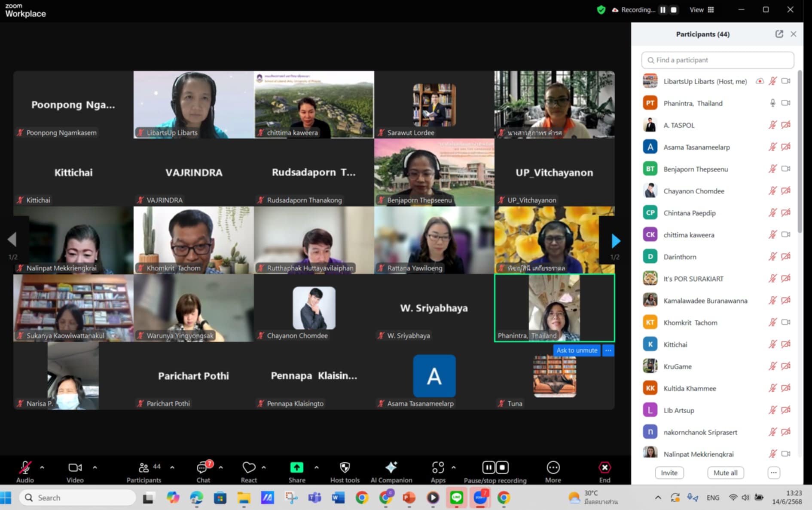Pop out the Participants panel

pyautogui.click(x=779, y=34)
